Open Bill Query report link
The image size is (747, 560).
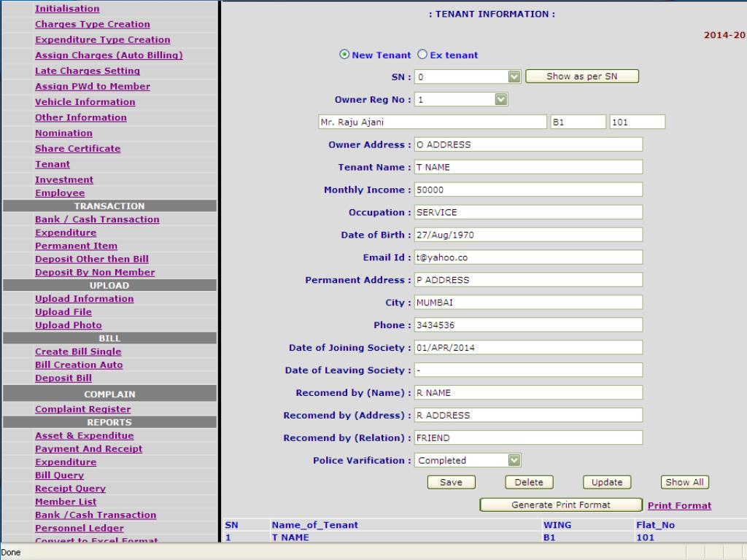pyautogui.click(x=59, y=475)
